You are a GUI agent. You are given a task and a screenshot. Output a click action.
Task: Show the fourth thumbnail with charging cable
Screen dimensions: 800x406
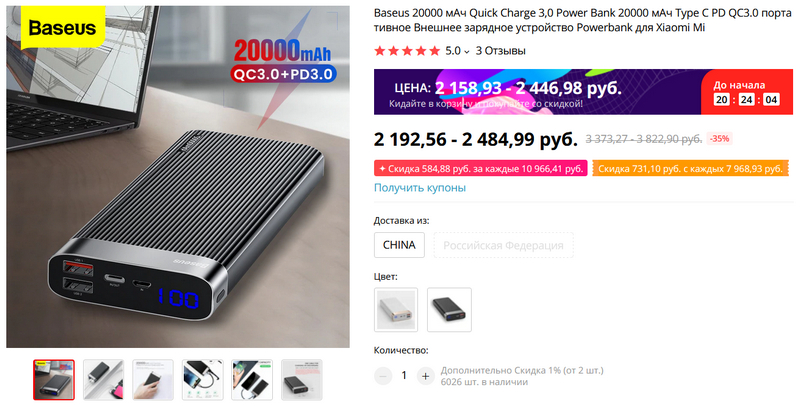[203, 379]
